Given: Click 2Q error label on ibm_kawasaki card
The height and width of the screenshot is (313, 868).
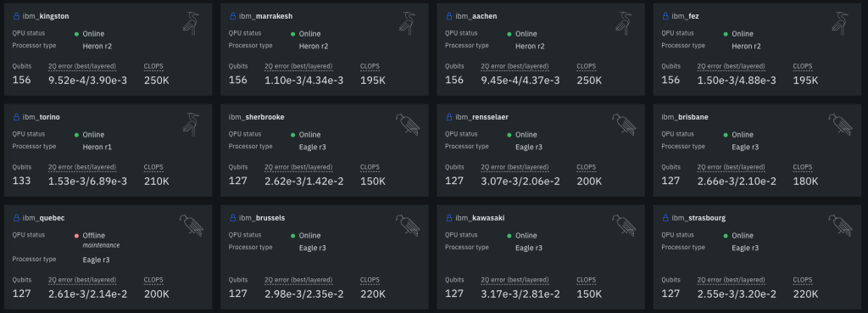Looking at the screenshot, I should 515,280.
